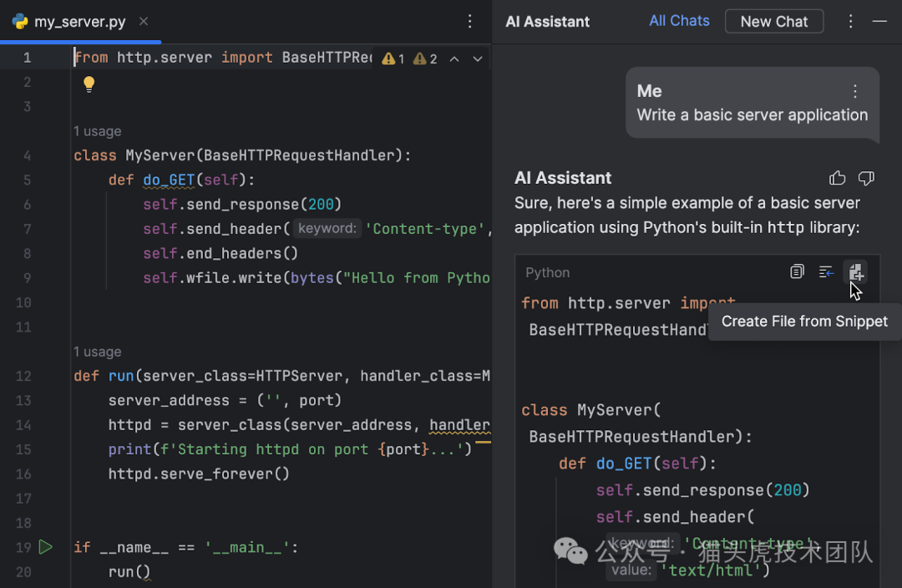Thumbs up the AI Assistant response

coord(837,178)
